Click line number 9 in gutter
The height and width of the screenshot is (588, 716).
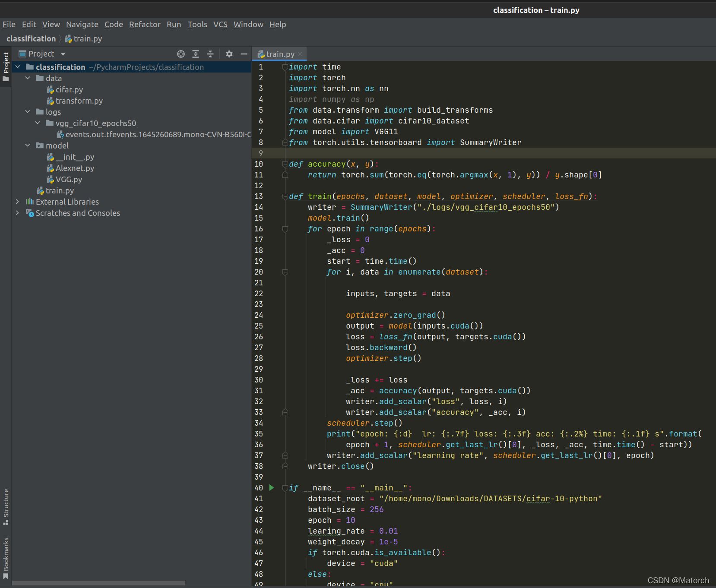(x=261, y=153)
